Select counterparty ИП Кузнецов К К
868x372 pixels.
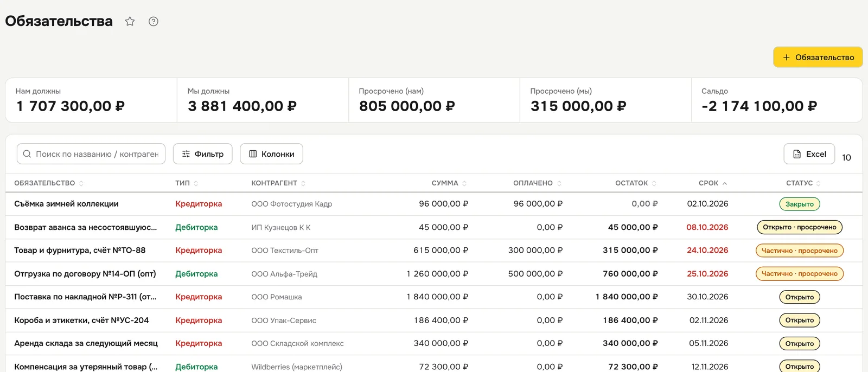click(x=281, y=228)
